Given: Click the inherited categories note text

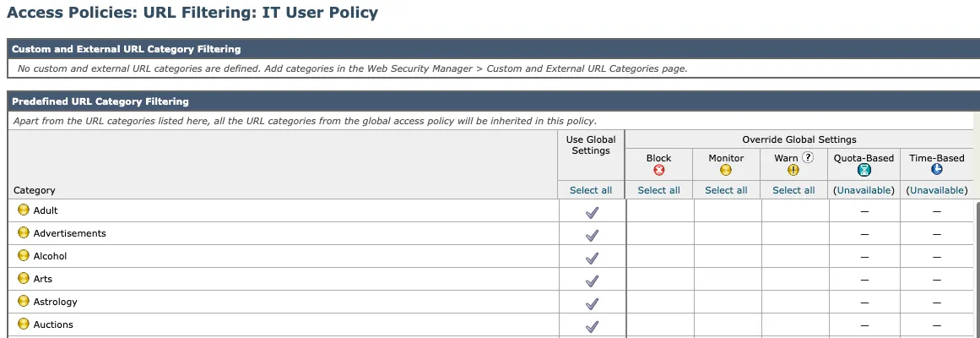Looking at the screenshot, I should click(x=305, y=121).
